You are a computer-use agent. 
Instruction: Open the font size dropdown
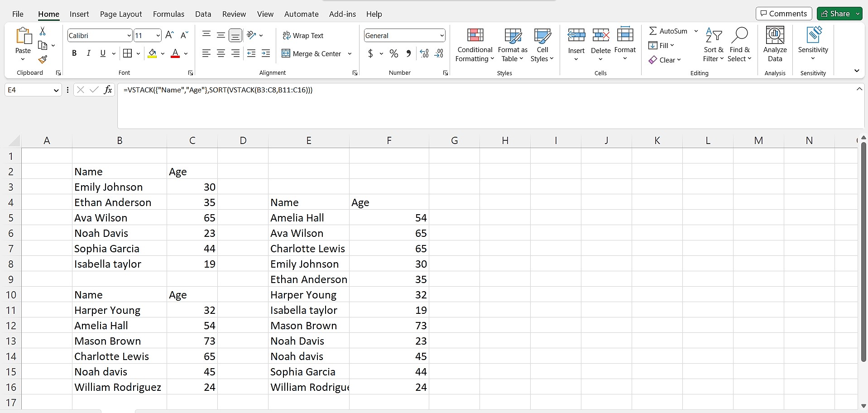point(158,35)
